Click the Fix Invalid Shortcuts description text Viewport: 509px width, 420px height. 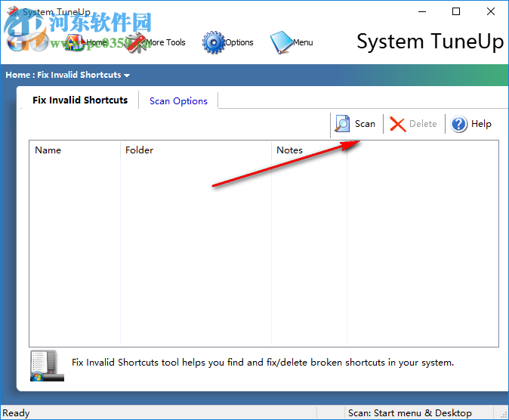[263, 362]
